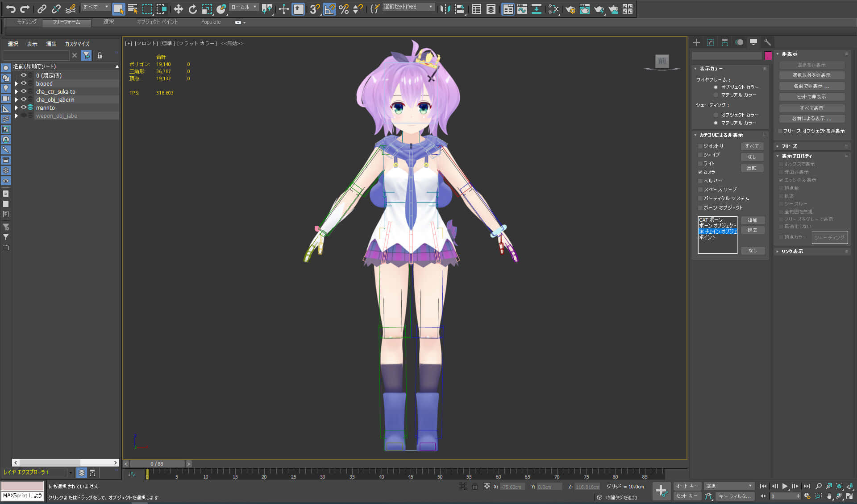Image resolution: width=857 pixels, height=504 pixels.
Task: Select shading オブジェクト カラー radio button
Action: point(716,115)
